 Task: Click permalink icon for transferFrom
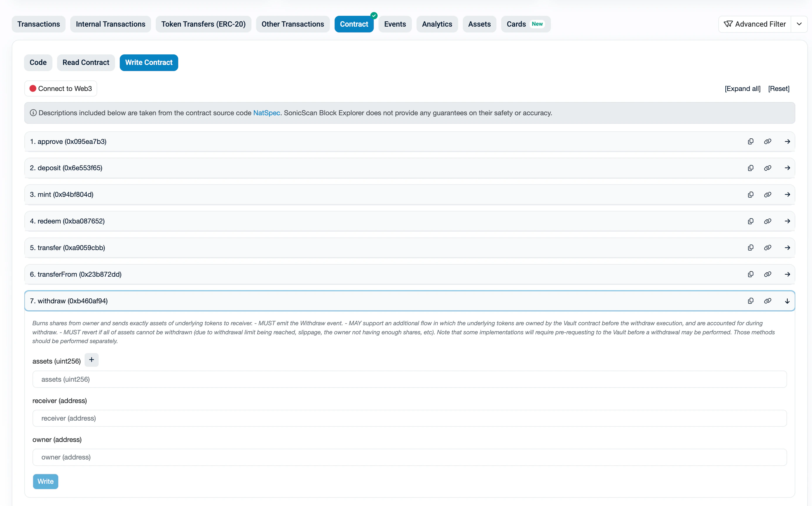tap(768, 274)
